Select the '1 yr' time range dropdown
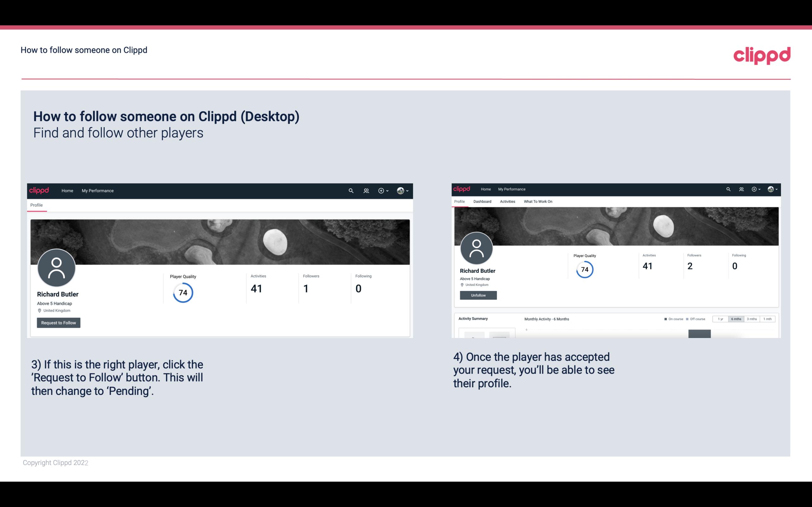The height and width of the screenshot is (507, 812). (x=721, y=319)
